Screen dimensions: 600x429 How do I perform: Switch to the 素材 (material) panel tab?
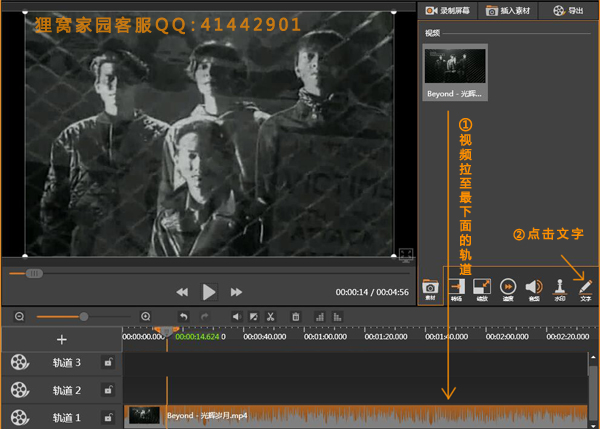430,289
